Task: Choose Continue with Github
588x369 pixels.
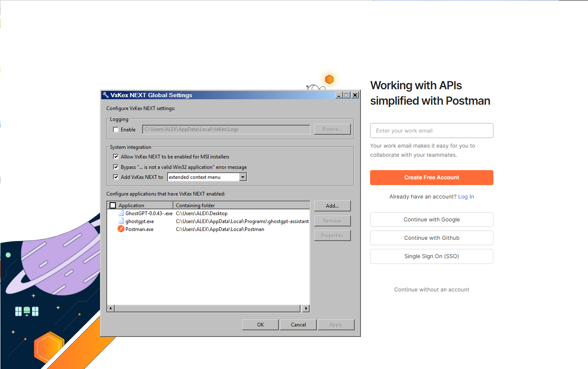Action: [x=432, y=238]
